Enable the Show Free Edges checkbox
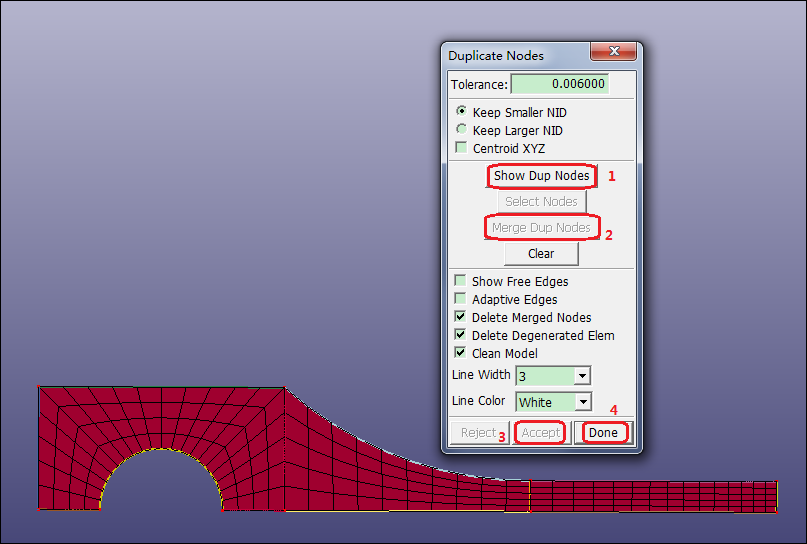 point(461,282)
